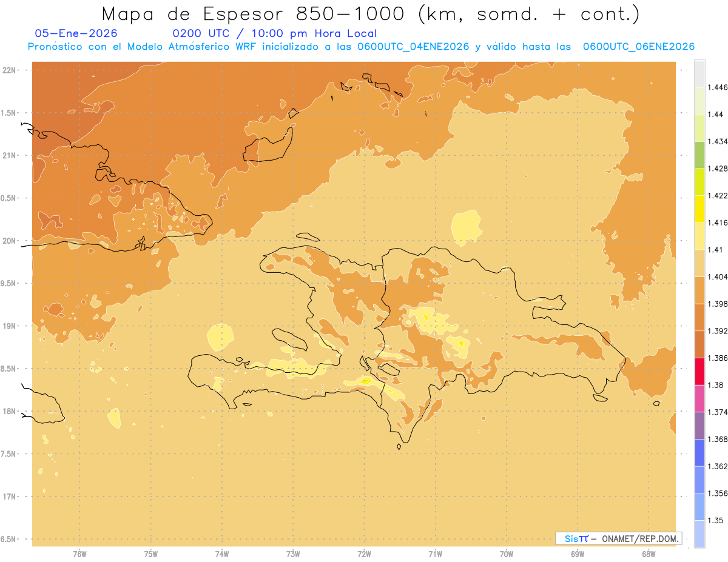Click the longitude label '73W'
728x562 pixels.
coord(293,554)
